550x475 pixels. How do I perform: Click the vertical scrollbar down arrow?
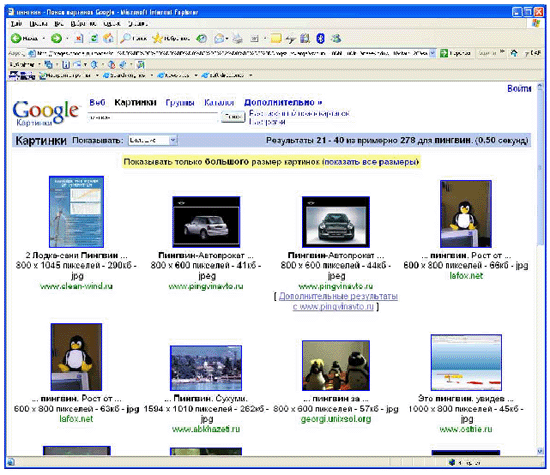coord(540,450)
